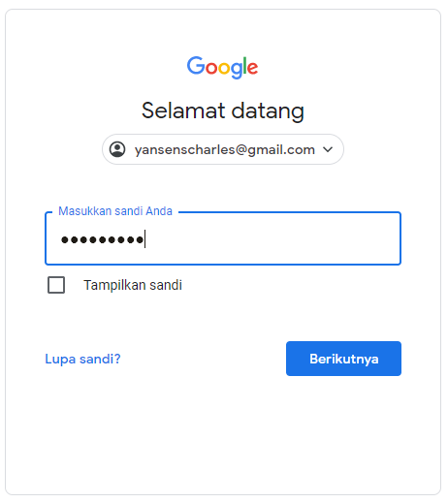Click the Tampilkan sandi label text

(133, 285)
